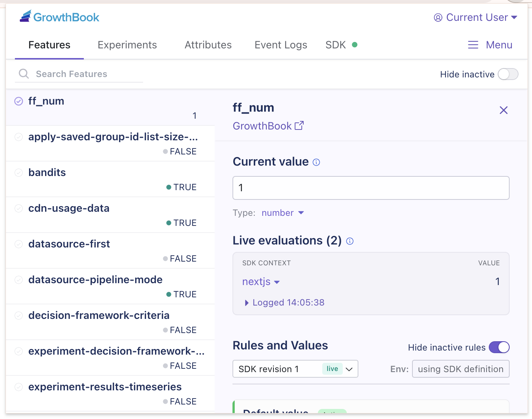Click the ff_num check circle icon
The image size is (532, 419).
(x=19, y=101)
